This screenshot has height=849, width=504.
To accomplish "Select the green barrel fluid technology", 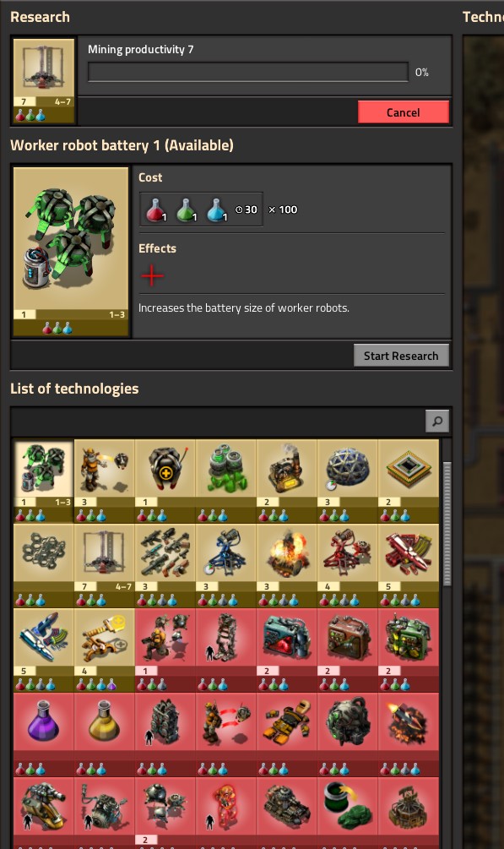I will [x=347, y=812].
